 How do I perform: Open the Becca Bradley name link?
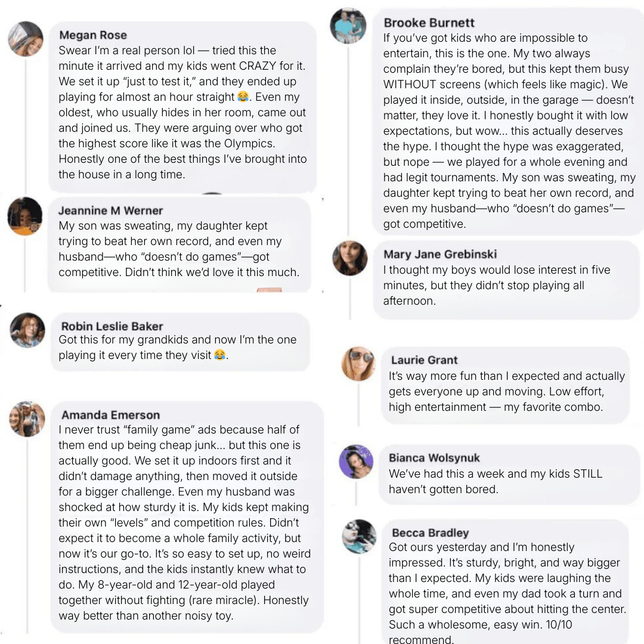(x=430, y=532)
